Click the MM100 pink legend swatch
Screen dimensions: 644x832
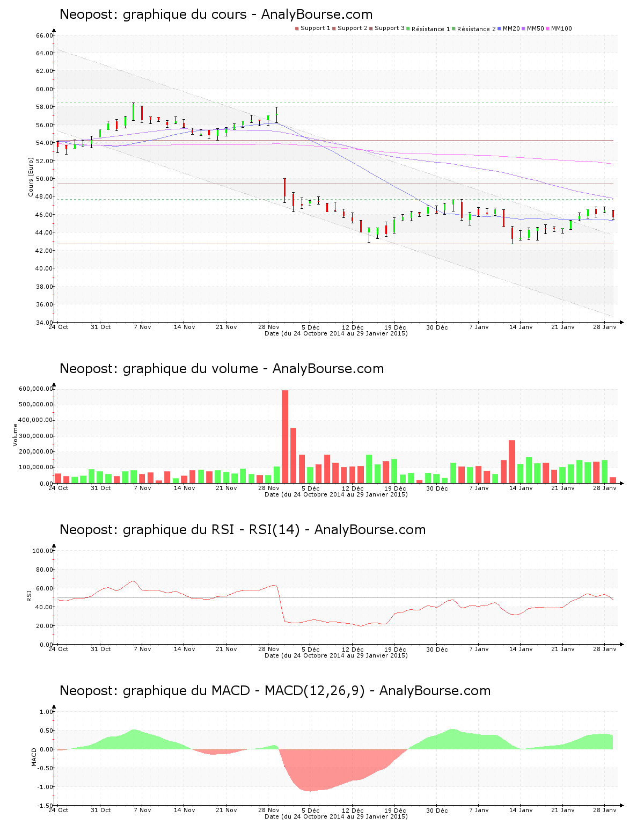[x=548, y=28]
